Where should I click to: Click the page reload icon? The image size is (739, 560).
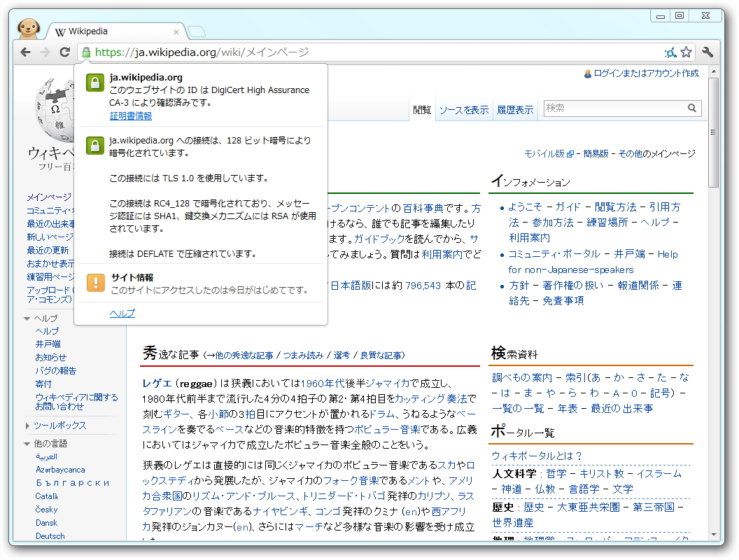(64, 52)
